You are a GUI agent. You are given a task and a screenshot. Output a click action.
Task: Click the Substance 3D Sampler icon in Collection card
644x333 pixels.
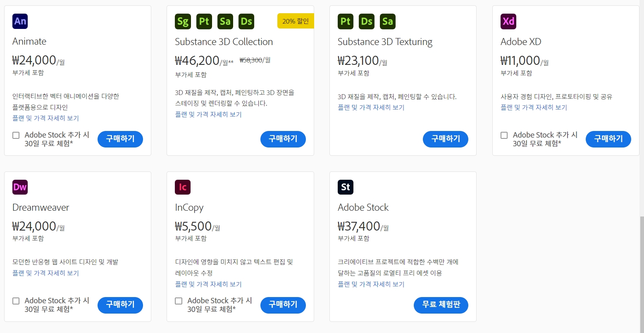[225, 21]
